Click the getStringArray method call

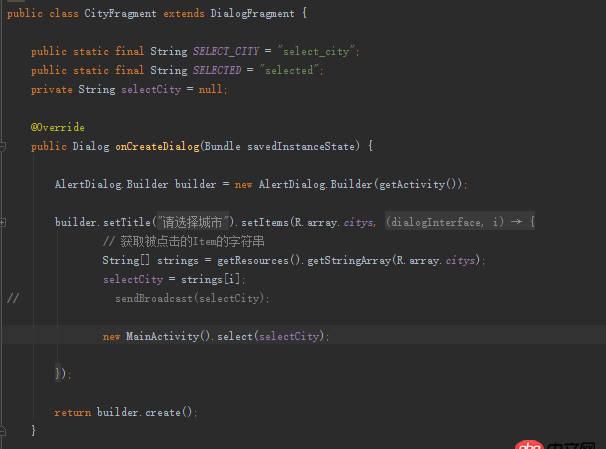(x=349, y=260)
